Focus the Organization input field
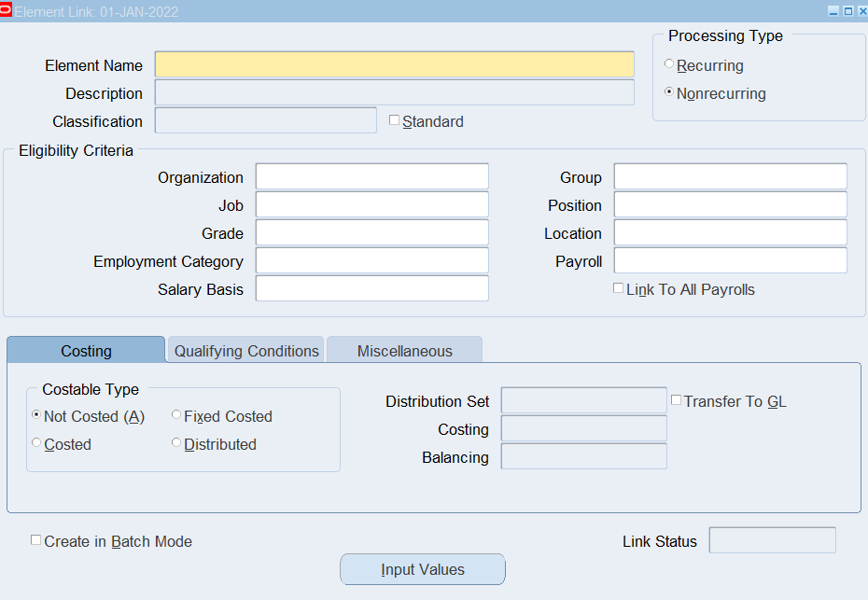The height and width of the screenshot is (600, 868). click(371, 177)
